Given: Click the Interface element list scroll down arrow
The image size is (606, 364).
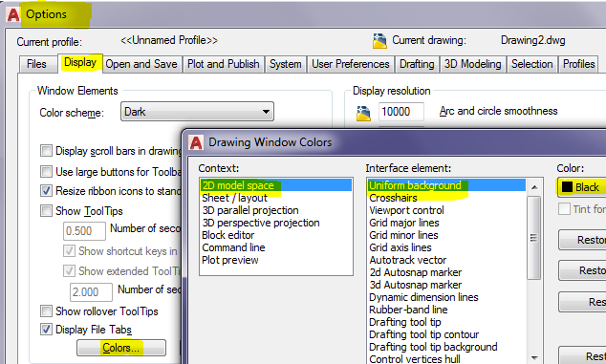Looking at the screenshot, I should tap(534, 358).
